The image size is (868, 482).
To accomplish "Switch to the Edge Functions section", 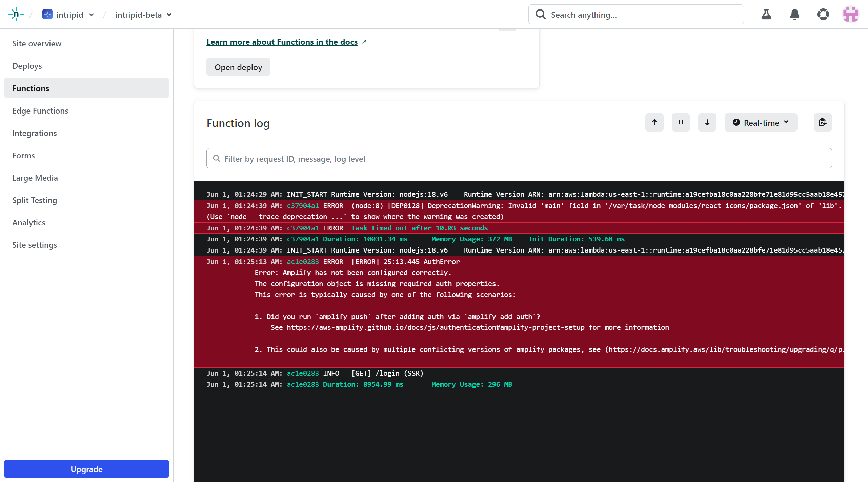I will pos(40,111).
